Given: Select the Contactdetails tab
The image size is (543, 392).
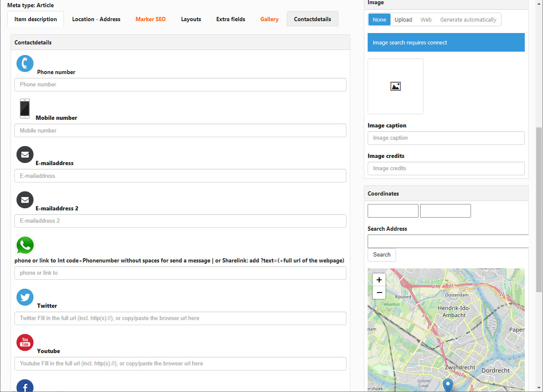Looking at the screenshot, I should (x=313, y=19).
